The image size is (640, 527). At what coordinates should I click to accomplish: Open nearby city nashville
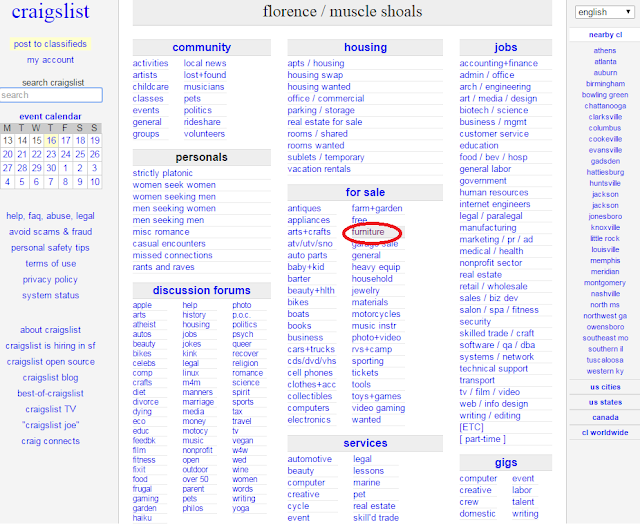(605, 294)
